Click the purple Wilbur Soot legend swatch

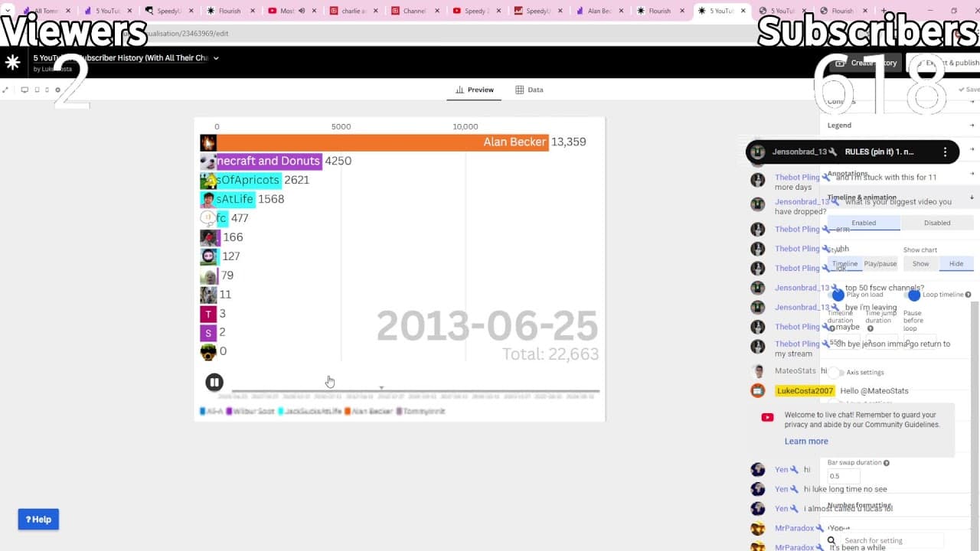coord(229,411)
